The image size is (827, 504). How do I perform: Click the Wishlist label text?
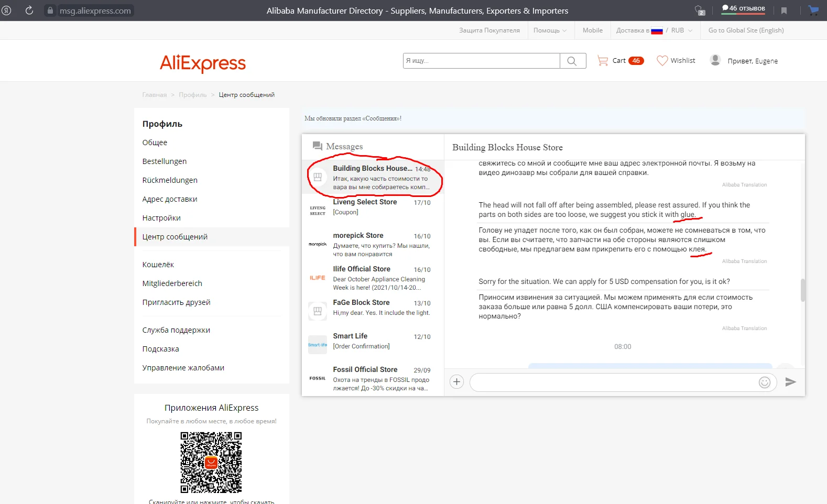pyautogui.click(x=683, y=61)
